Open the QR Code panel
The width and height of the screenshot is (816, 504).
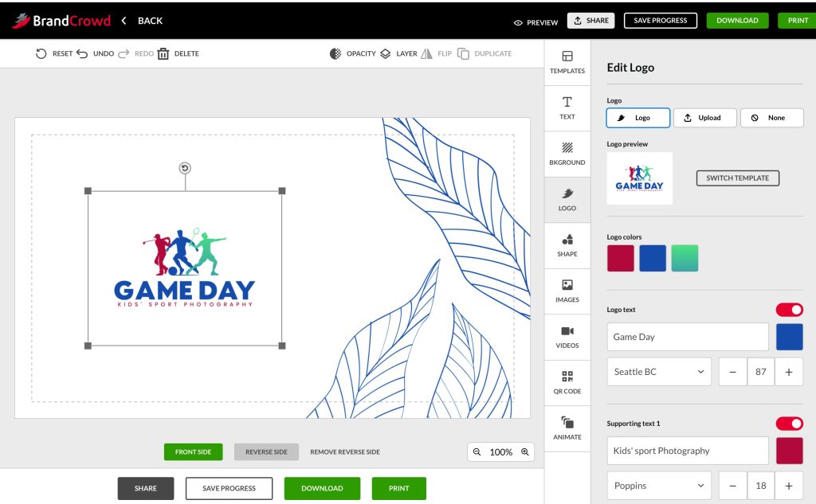(567, 383)
